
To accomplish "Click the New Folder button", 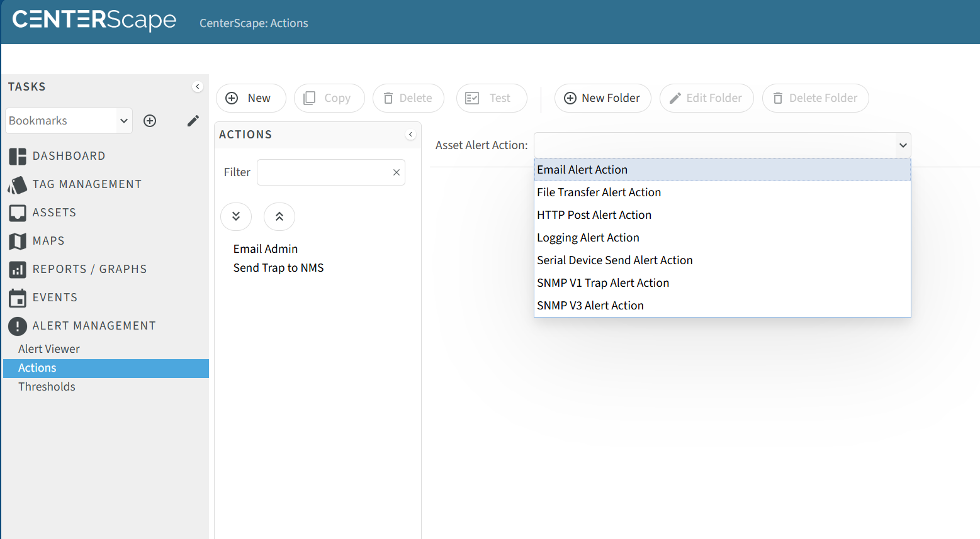I will point(602,98).
